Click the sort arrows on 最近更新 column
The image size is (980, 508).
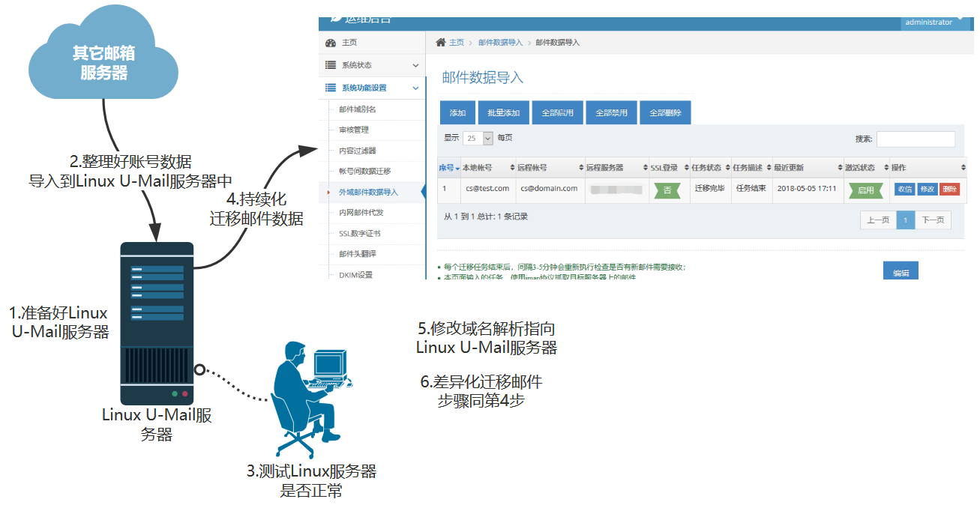click(x=828, y=168)
